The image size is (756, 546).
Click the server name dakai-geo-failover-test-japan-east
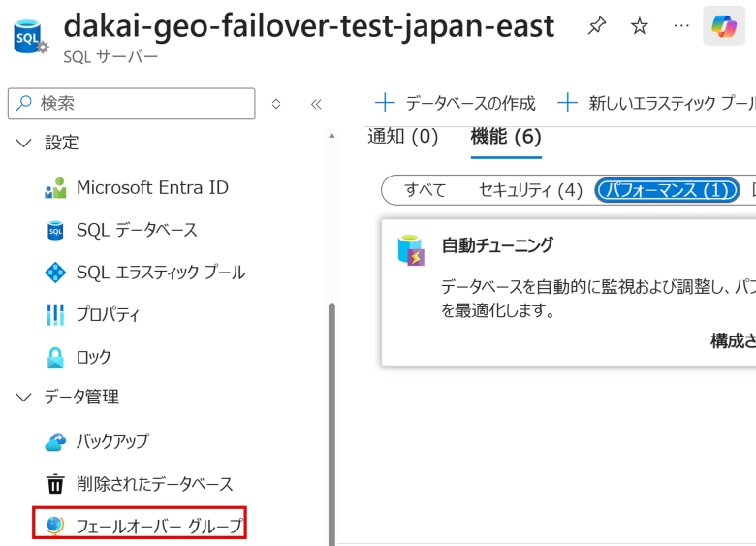(309, 26)
